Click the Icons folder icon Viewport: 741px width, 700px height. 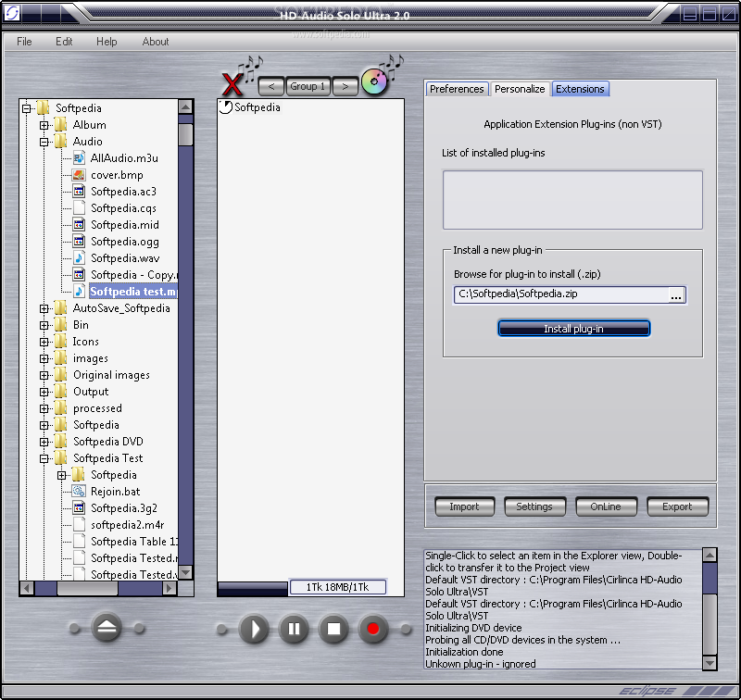click(60, 342)
